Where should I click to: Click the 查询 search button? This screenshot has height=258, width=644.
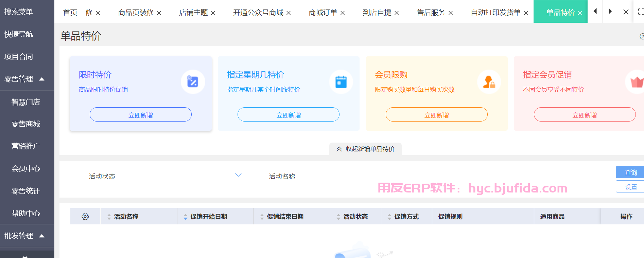pyautogui.click(x=630, y=172)
